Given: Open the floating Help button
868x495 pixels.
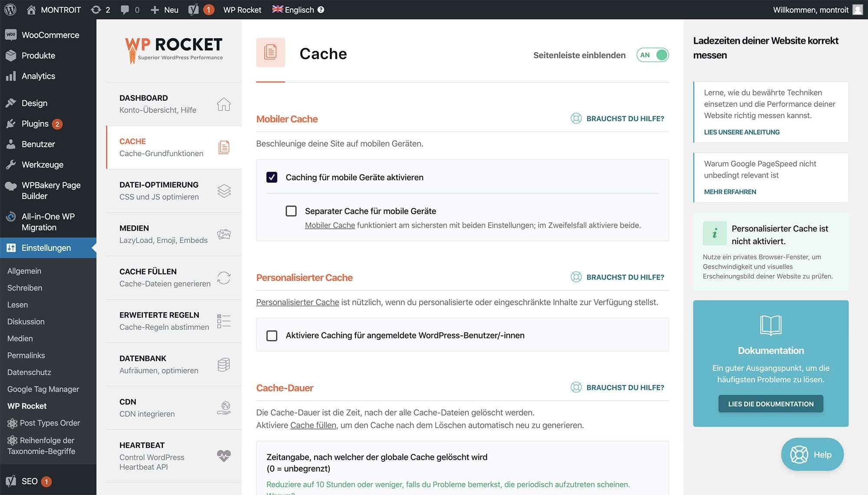Looking at the screenshot, I should click(x=812, y=455).
